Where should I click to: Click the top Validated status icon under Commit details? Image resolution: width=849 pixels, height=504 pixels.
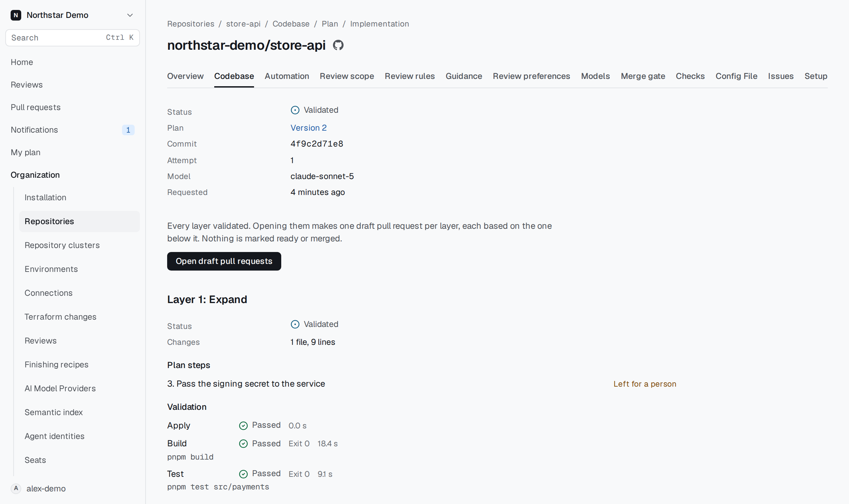click(295, 110)
